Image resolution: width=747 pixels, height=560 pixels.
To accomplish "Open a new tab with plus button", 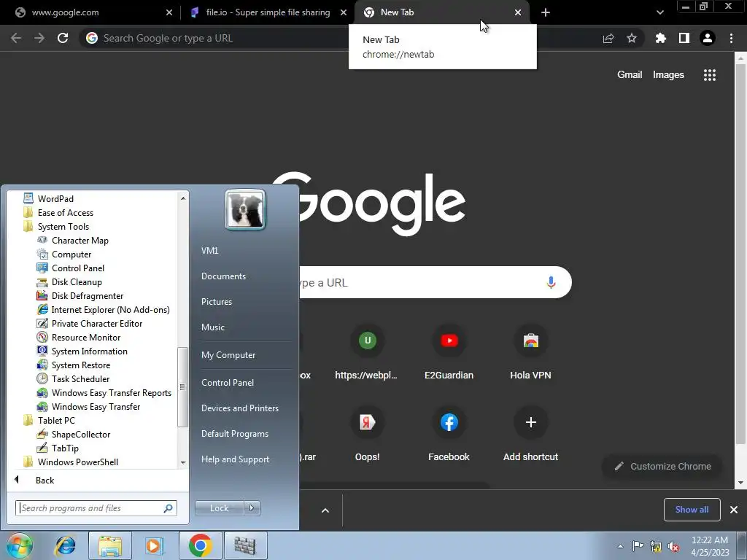I will 546,12.
